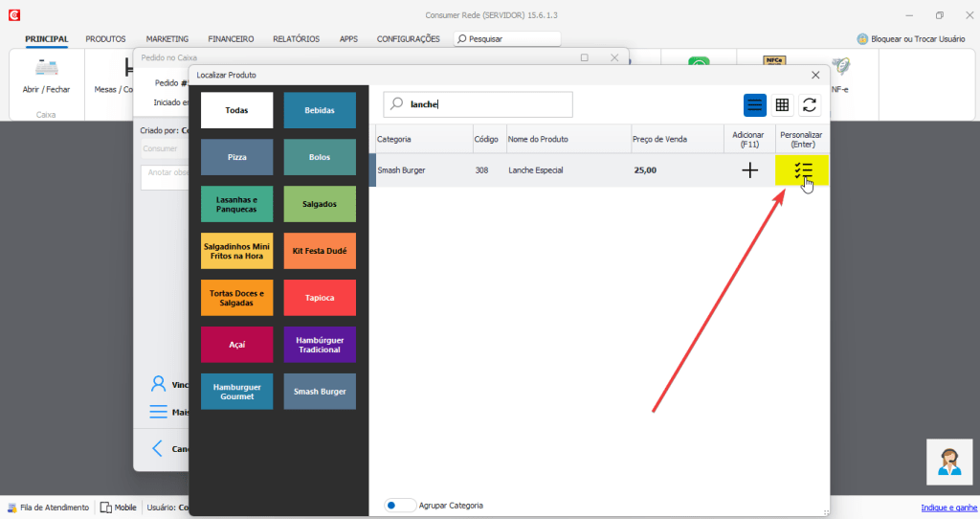Image resolution: width=980 pixels, height=519 pixels.
Task: Select the Bebidas category tile
Action: click(x=320, y=110)
